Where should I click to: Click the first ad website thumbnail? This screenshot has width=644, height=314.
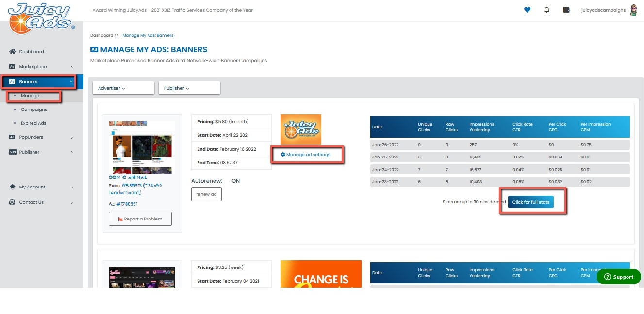(142, 147)
